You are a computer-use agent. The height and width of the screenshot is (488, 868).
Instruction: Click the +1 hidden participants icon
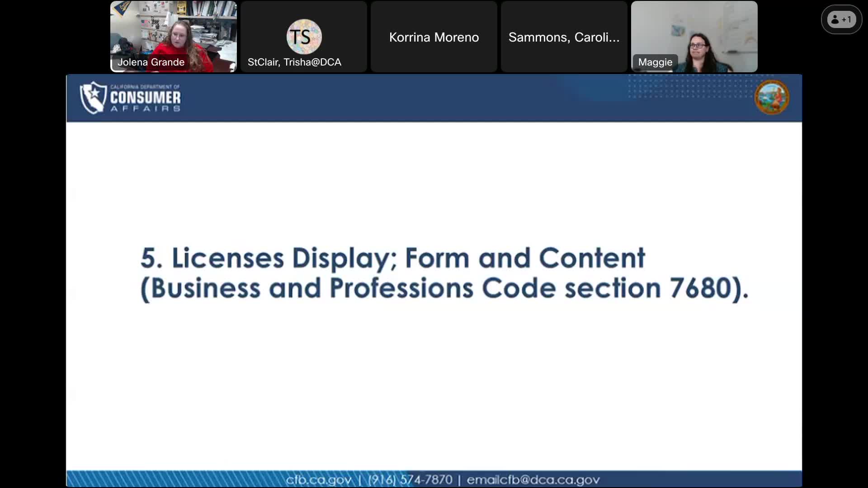click(840, 19)
